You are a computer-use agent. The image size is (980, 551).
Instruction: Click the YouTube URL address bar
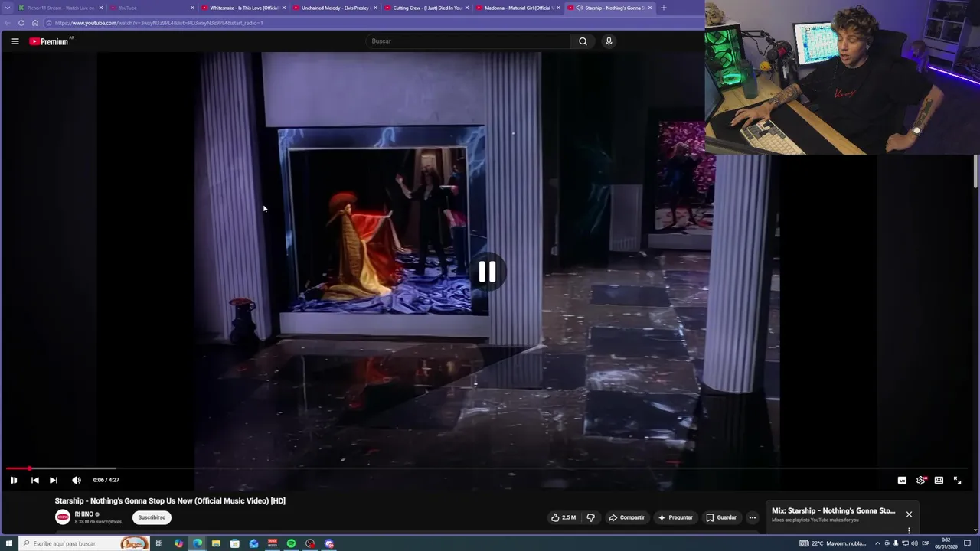(x=375, y=23)
